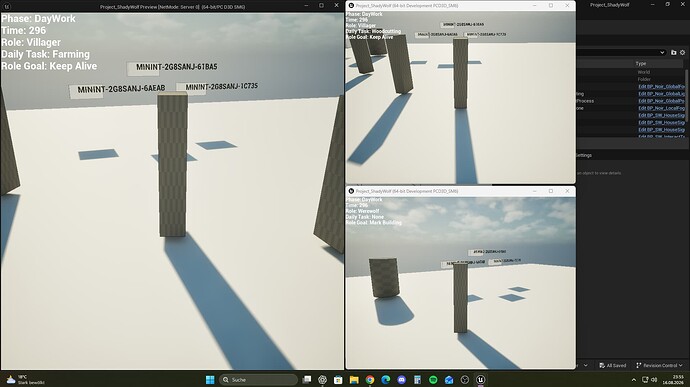Click Daily Task: Woodcutting in top client window

pyautogui.click(x=373, y=32)
